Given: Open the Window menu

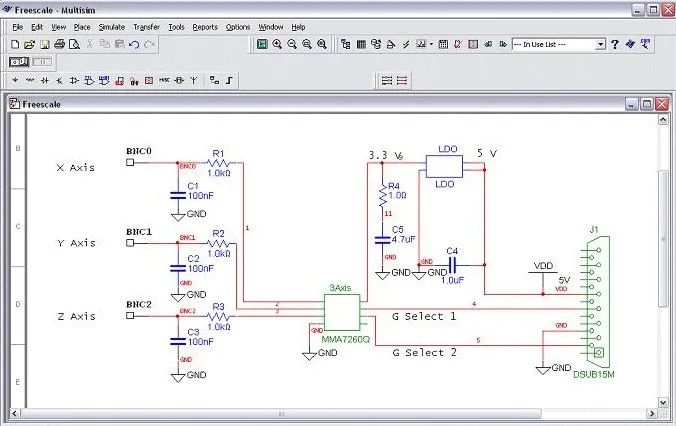Looking at the screenshot, I should point(271,27).
